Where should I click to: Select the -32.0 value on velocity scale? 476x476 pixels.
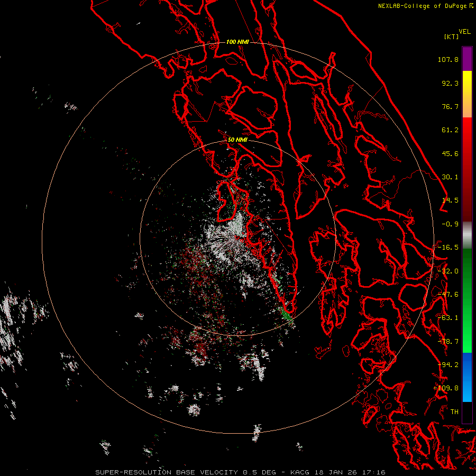(448, 271)
